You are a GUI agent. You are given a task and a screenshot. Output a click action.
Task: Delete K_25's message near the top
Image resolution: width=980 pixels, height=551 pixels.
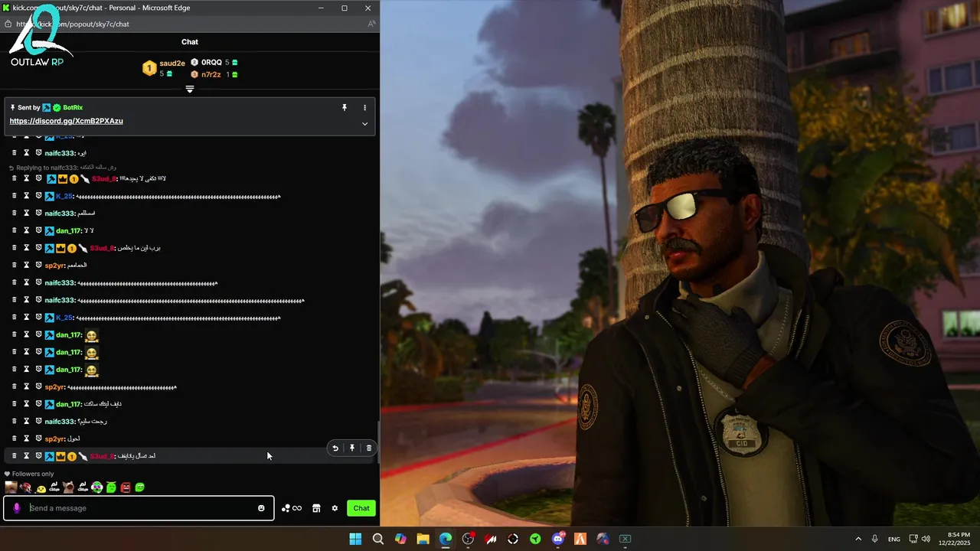[x=14, y=196]
